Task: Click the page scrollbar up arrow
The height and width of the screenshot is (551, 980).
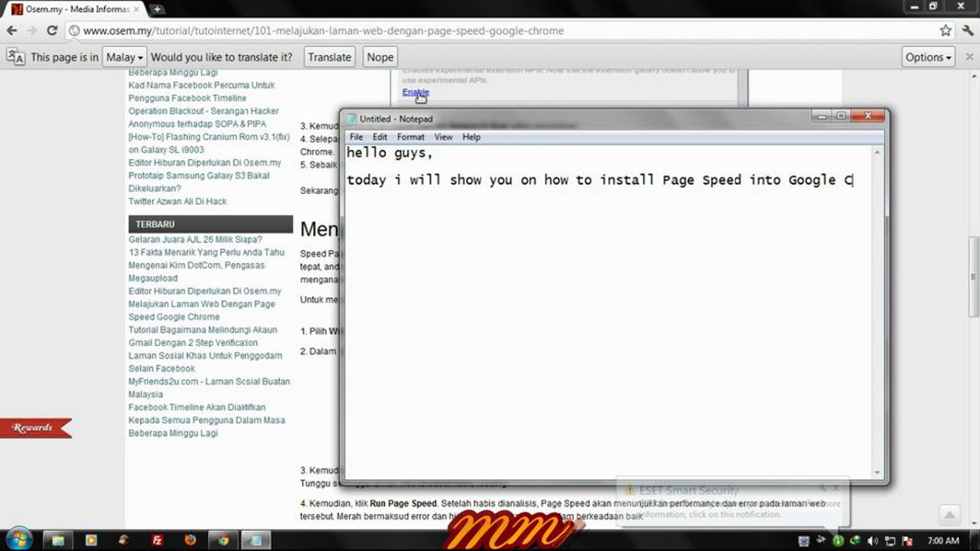Action: pyautogui.click(x=974, y=76)
